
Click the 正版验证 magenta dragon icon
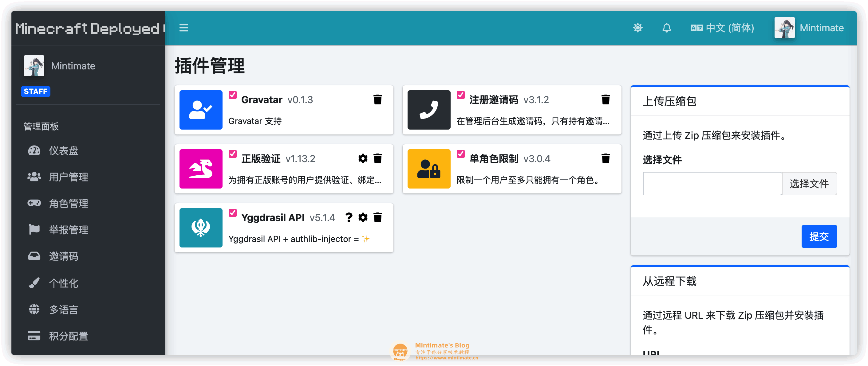coord(201,169)
